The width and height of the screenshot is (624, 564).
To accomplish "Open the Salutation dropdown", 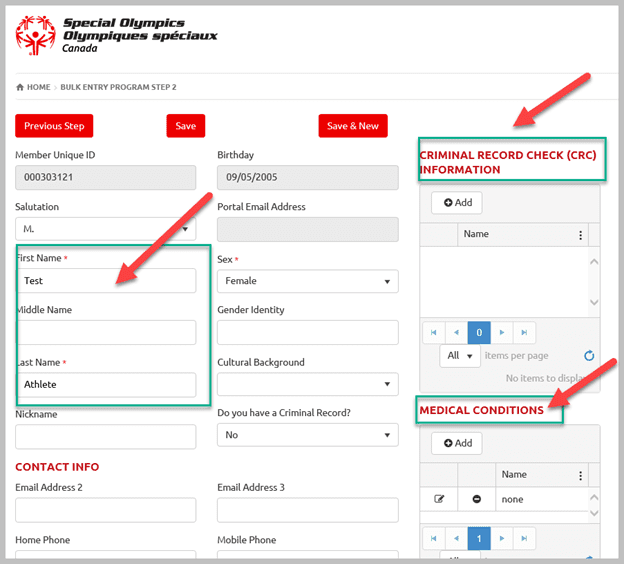I will click(x=105, y=229).
